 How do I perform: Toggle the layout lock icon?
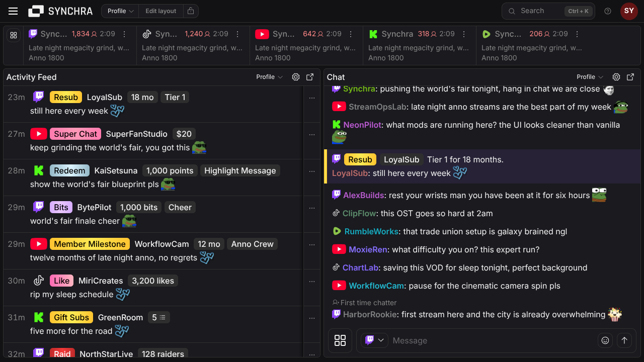point(190,11)
